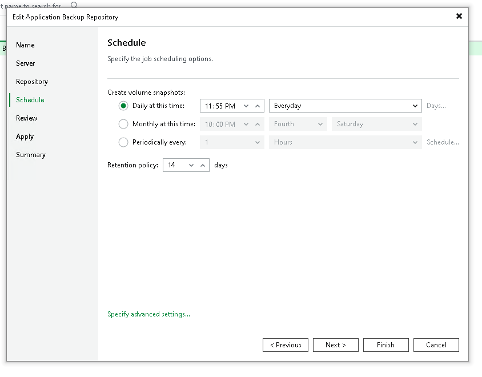The image size is (482, 377).
Task: Open the Everyday dropdown
Action: pyautogui.click(x=345, y=106)
